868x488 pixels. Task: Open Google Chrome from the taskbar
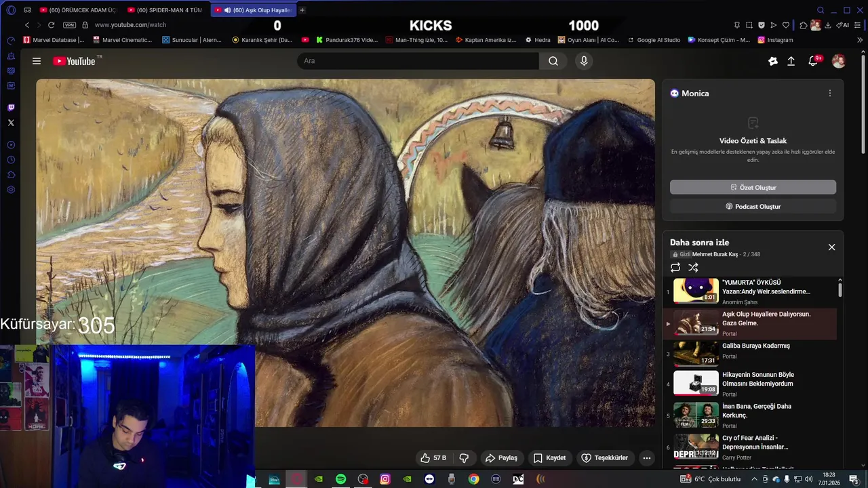(473, 479)
